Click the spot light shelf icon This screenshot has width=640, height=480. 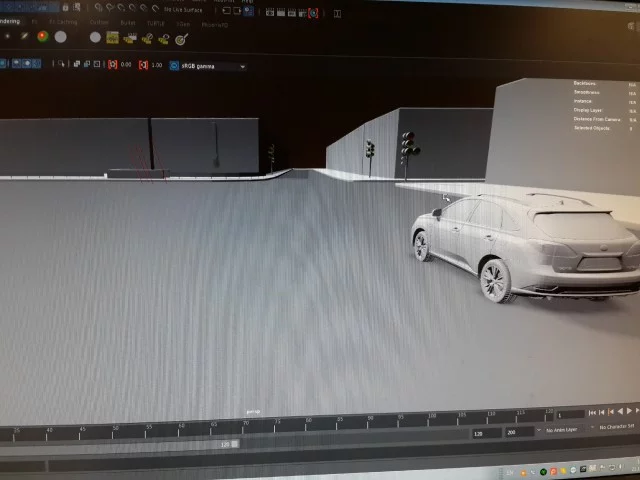click(x=24, y=36)
